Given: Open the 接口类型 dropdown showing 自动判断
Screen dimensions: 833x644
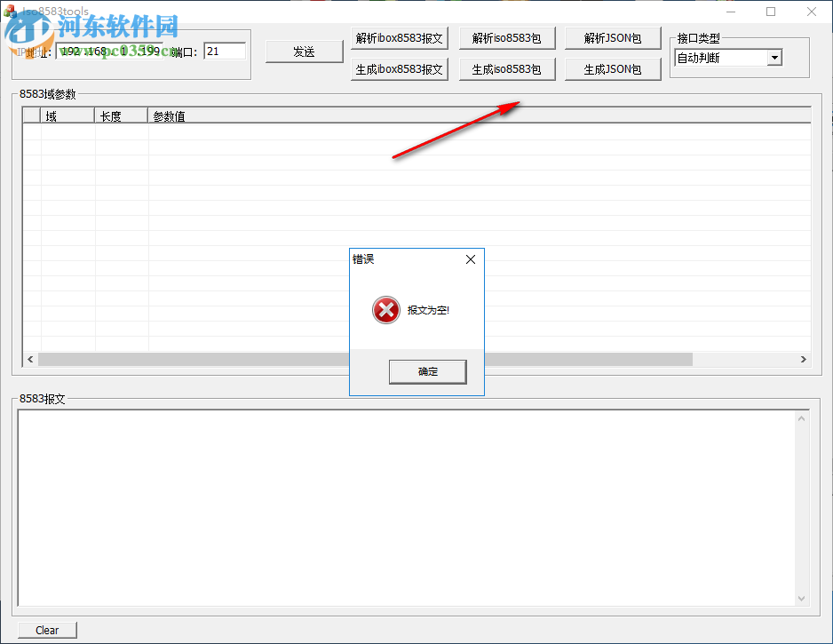Looking at the screenshot, I should pos(774,57).
